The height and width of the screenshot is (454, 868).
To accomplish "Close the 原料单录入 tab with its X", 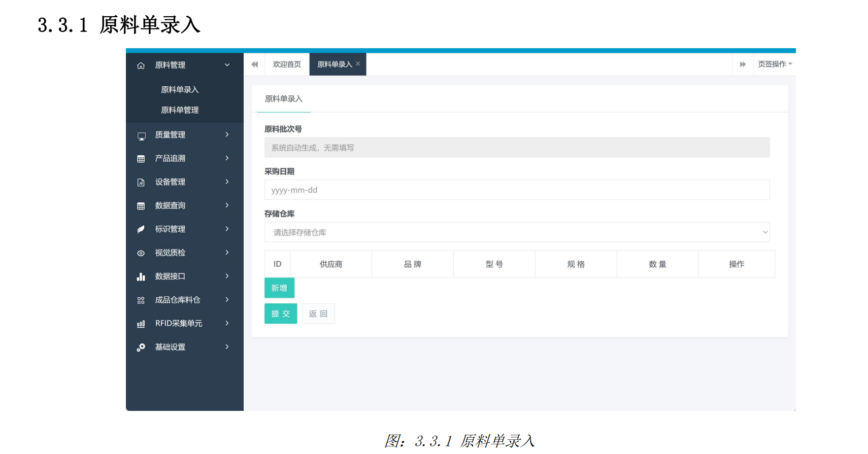I will click(x=358, y=64).
